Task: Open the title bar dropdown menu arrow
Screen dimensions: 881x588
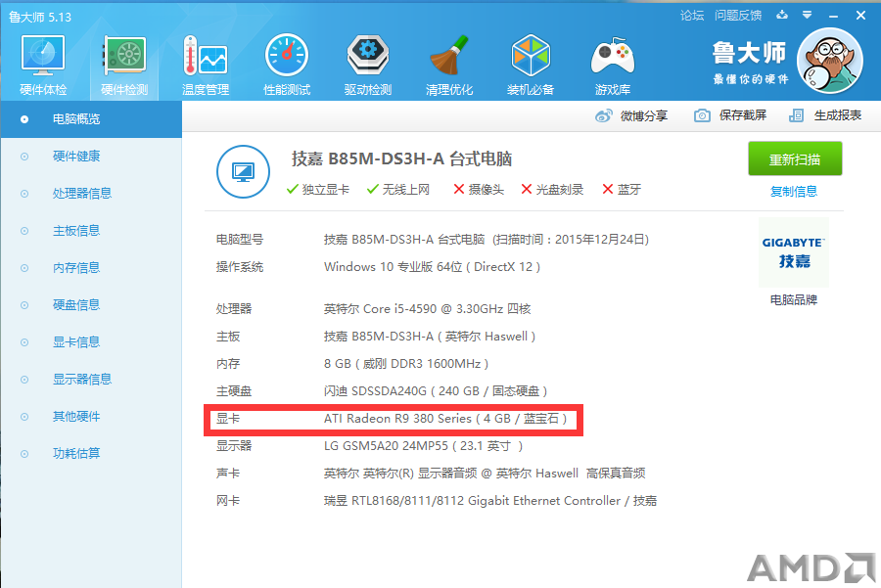Action: pos(807,15)
